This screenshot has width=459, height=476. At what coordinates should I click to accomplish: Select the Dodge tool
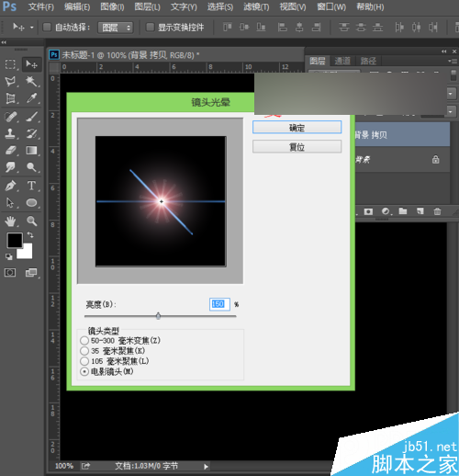pos(31,167)
